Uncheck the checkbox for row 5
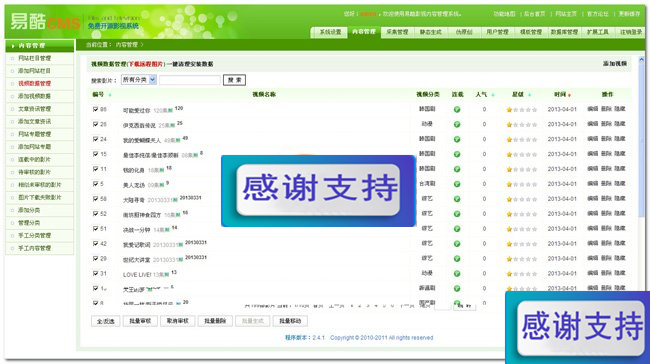 point(95,184)
